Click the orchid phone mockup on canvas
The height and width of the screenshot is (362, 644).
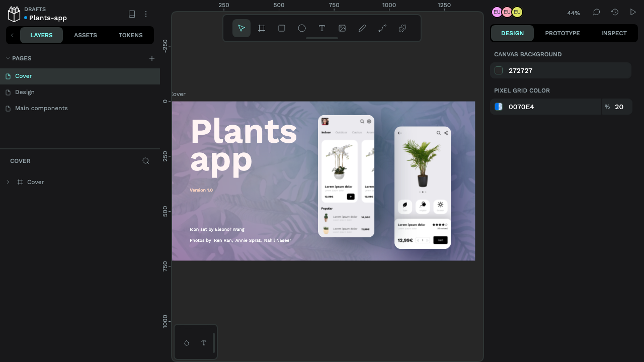point(346,176)
